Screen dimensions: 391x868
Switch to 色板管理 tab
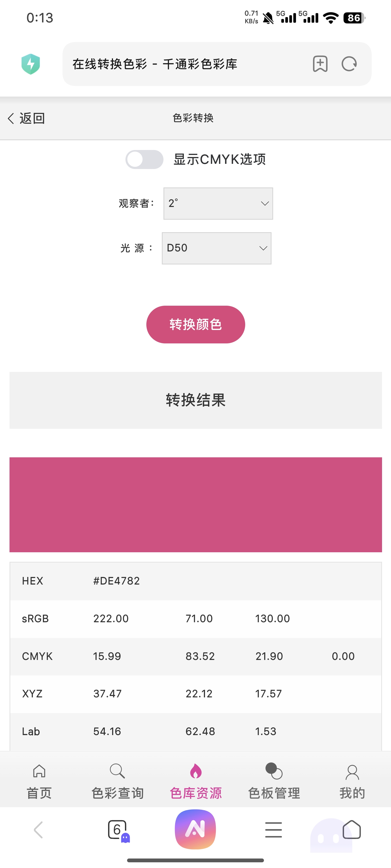click(274, 782)
